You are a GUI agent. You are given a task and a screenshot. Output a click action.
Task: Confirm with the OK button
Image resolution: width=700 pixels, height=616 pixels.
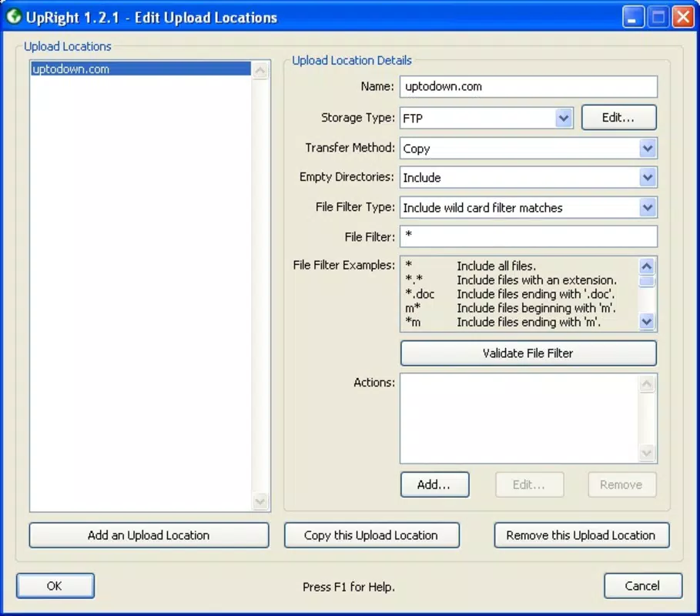[x=55, y=586]
